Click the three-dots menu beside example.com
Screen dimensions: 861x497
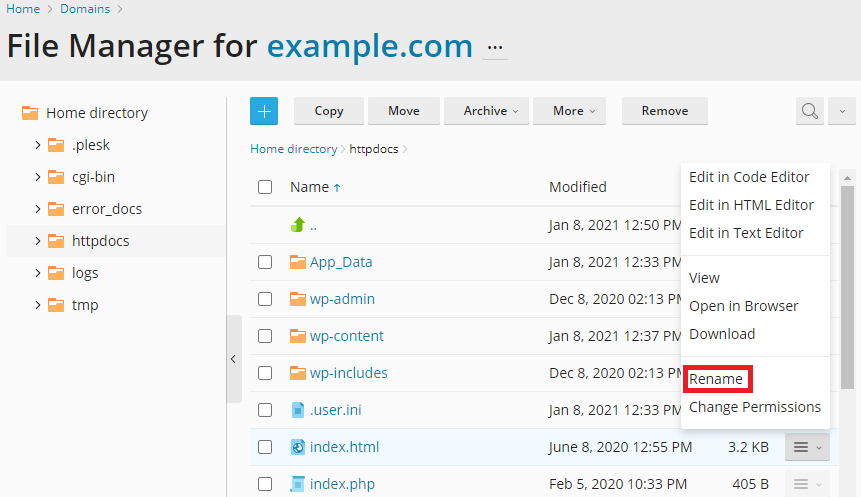[x=495, y=48]
